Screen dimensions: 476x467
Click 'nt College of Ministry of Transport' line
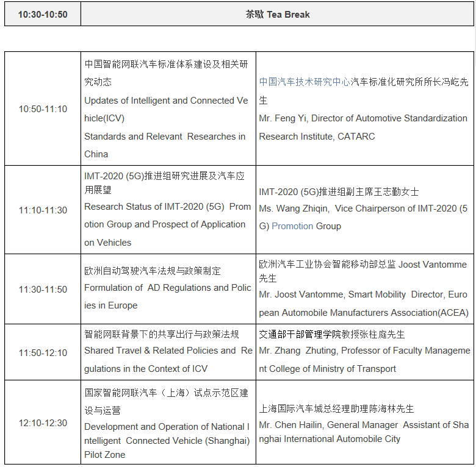328,369
